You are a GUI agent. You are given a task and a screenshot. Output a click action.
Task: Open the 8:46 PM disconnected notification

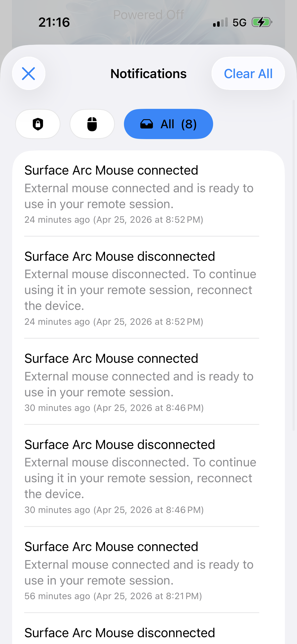tap(142, 476)
